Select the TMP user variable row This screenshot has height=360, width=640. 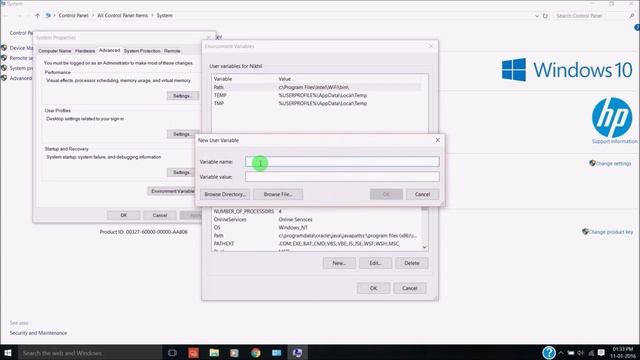pyautogui.click(x=317, y=103)
